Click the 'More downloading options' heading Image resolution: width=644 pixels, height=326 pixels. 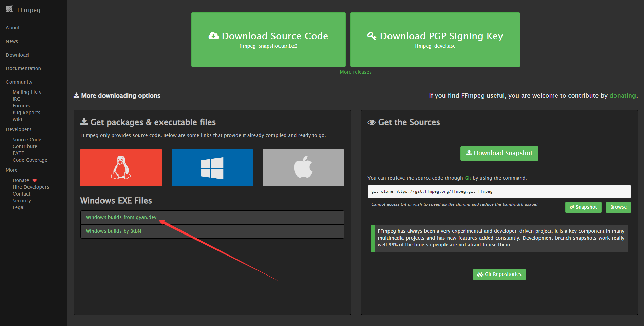[121, 96]
